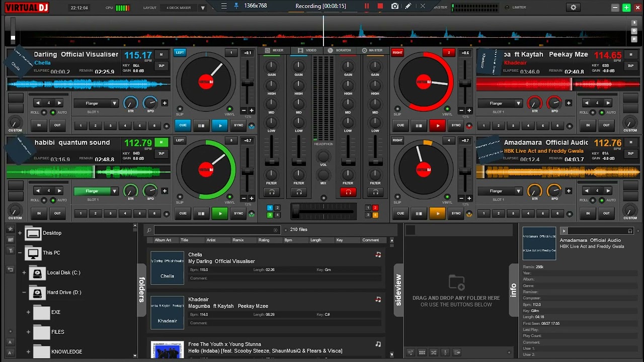Open the 4 DECK MIXER layout dropdown
This screenshot has width=644, height=362.
[x=202, y=8]
